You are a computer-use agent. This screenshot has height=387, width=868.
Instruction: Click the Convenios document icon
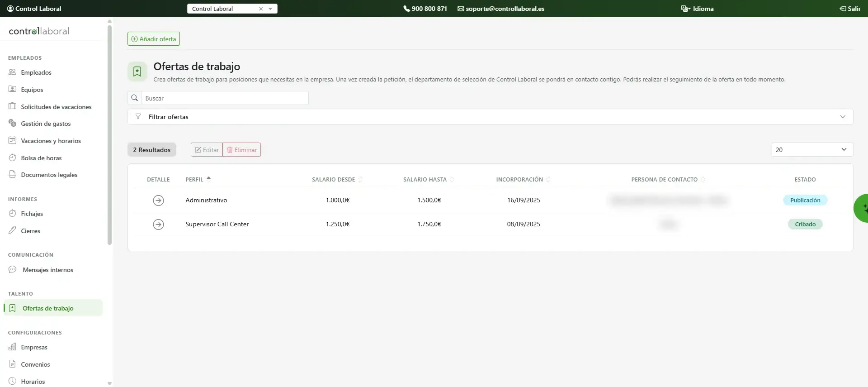[12, 364]
